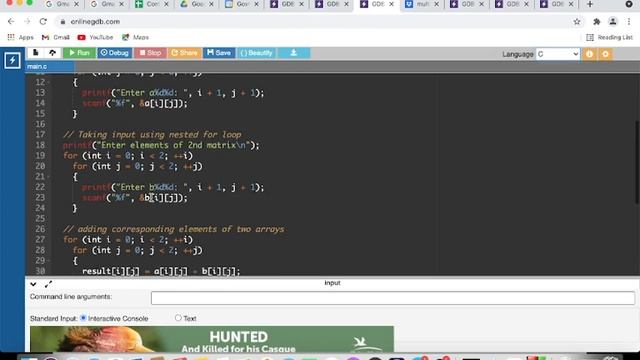Open the Apps bookmark shortcut

(20, 37)
